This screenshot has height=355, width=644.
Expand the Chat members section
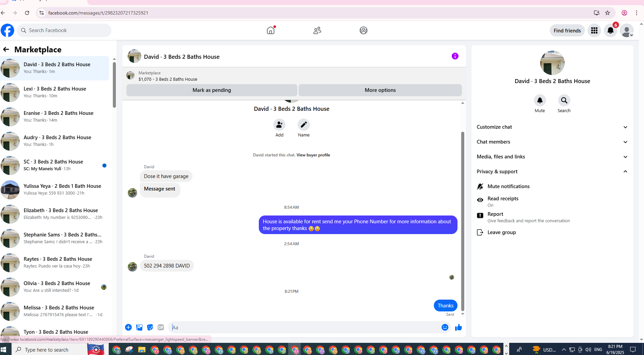552,142
